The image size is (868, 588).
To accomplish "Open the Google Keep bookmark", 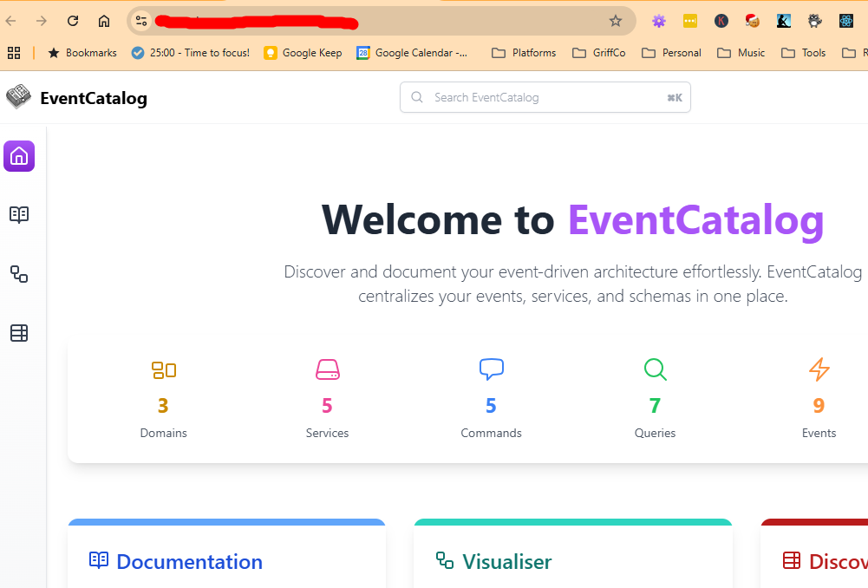I will pyautogui.click(x=303, y=53).
